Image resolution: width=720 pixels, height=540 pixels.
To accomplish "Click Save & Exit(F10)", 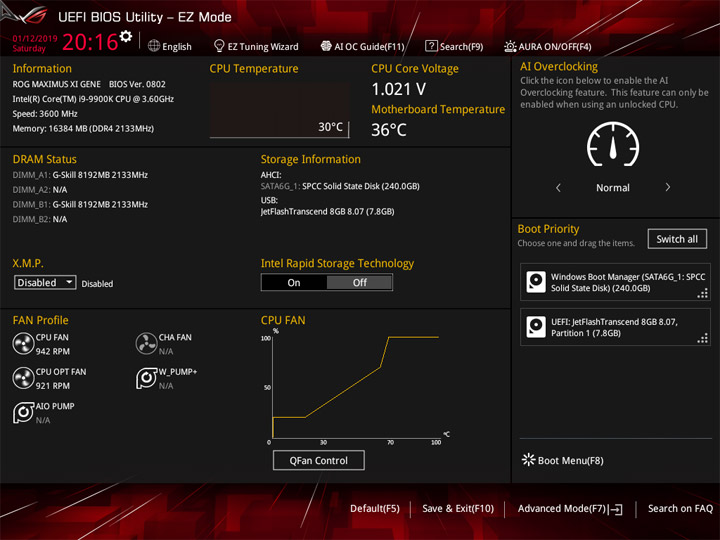I will click(x=458, y=508).
